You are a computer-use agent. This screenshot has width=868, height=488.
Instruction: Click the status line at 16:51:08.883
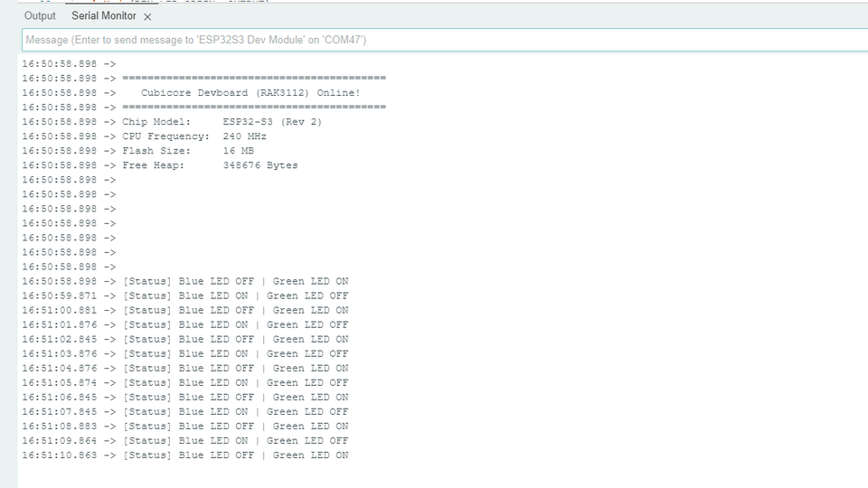184,426
